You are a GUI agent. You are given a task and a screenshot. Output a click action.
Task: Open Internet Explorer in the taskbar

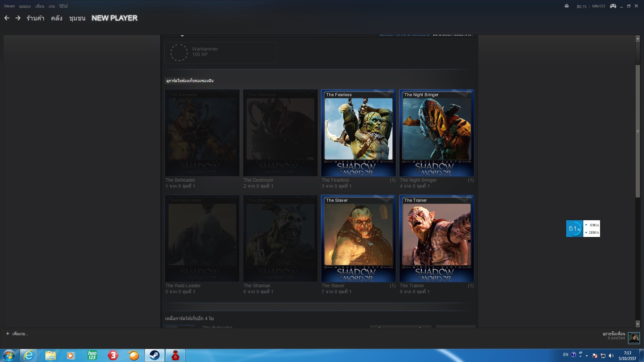click(29, 355)
